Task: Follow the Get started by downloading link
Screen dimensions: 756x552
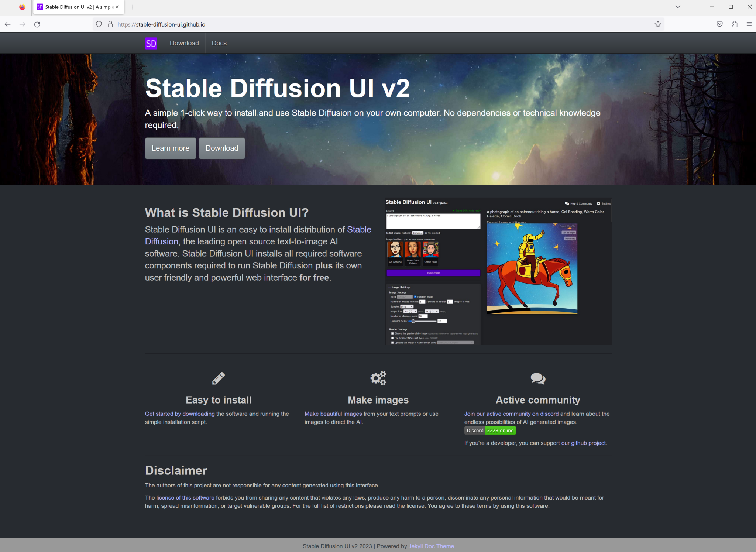Action: pos(179,414)
